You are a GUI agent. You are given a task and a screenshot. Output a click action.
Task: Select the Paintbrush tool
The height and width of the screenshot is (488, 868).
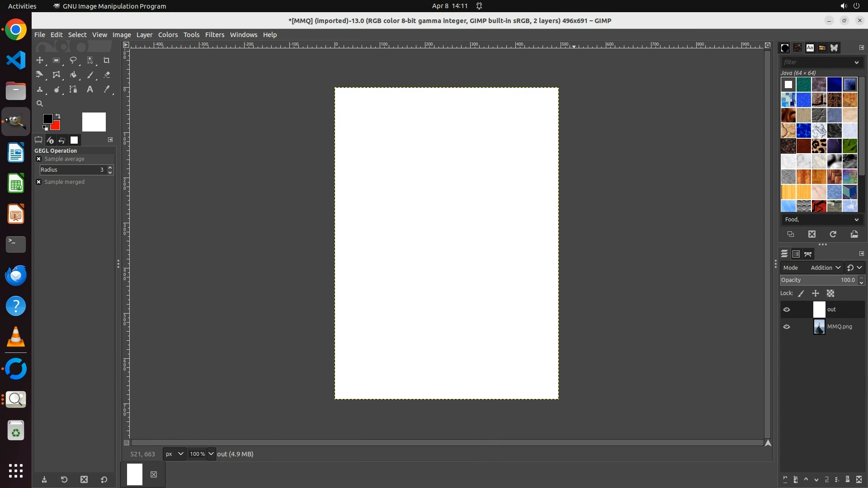pos(90,75)
